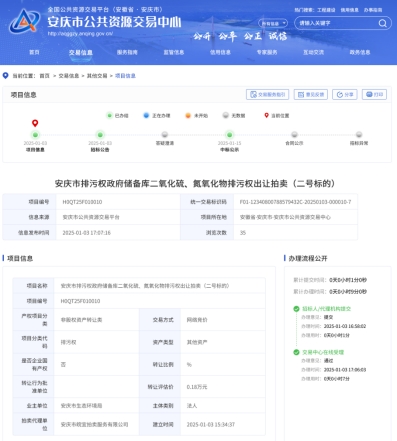
Task: Click publish time 2025-01-03 17:07:16
Action: click(x=87, y=233)
